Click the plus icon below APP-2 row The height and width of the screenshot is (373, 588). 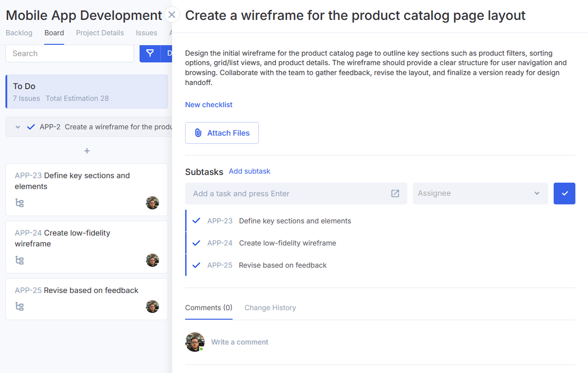[x=87, y=151]
